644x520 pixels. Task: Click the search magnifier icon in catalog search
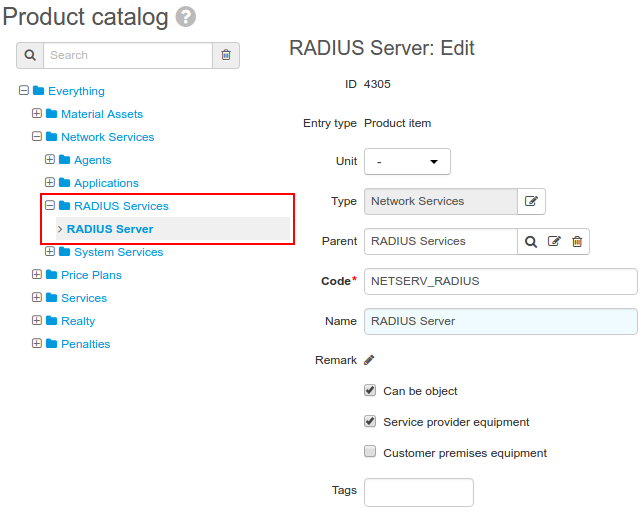click(30, 55)
